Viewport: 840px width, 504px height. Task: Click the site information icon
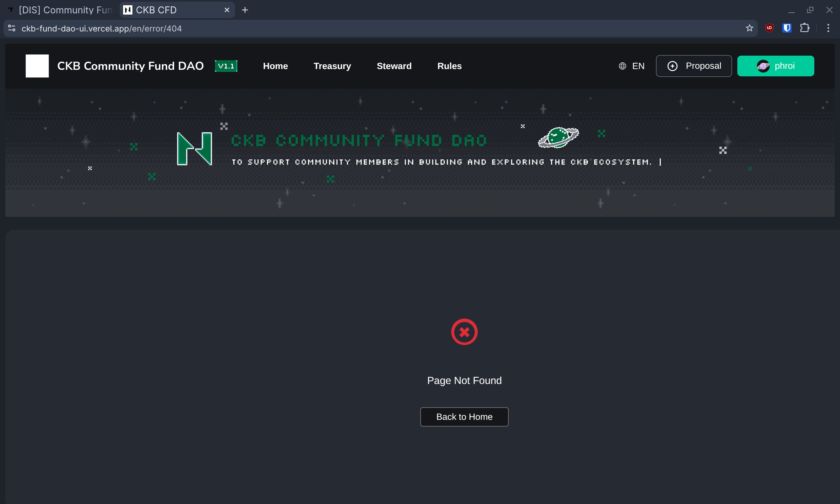coord(12,28)
